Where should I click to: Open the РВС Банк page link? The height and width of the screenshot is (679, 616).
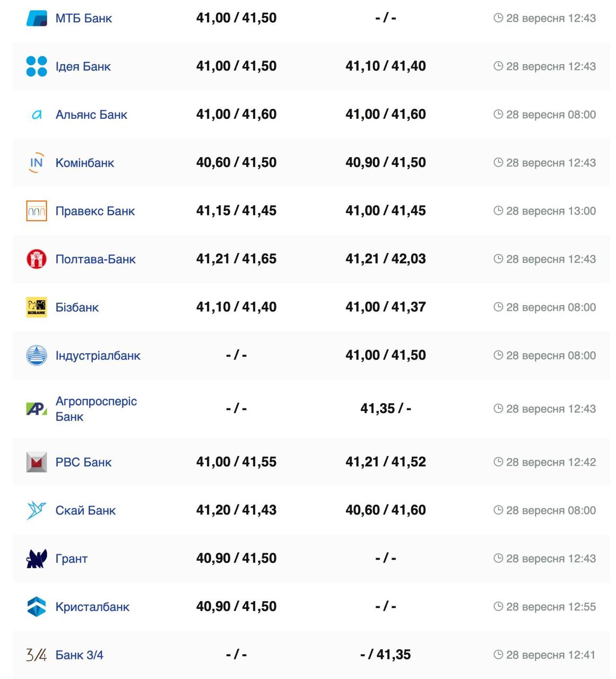coord(83,463)
